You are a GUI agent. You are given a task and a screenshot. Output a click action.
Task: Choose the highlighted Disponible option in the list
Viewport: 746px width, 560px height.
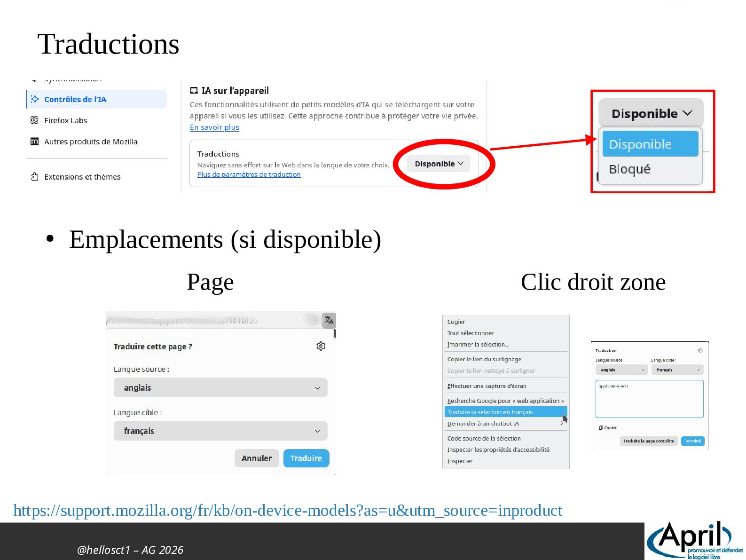click(x=651, y=144)
